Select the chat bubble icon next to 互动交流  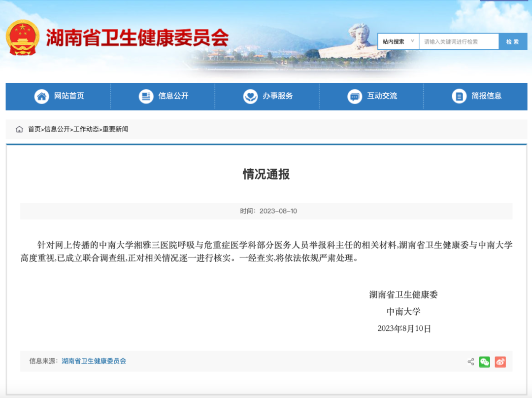tap(354, 97)
